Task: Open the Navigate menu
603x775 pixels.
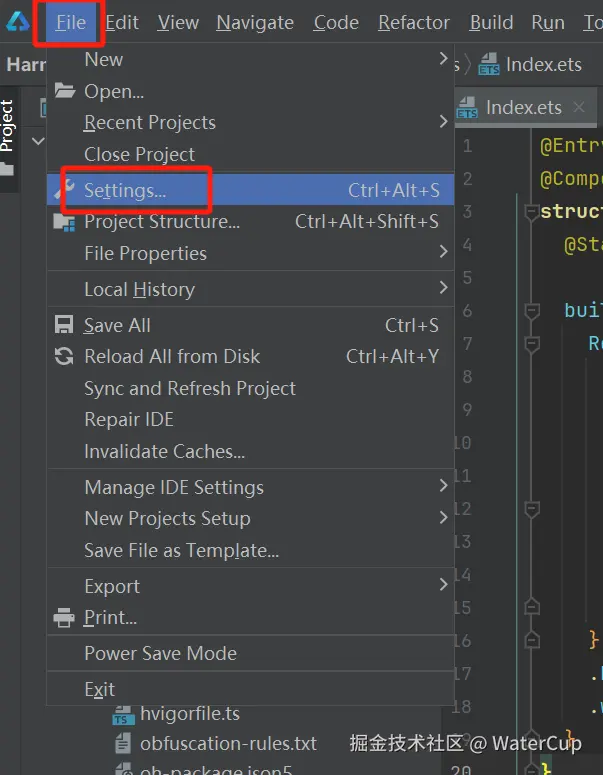Action: tap(255, 22)
